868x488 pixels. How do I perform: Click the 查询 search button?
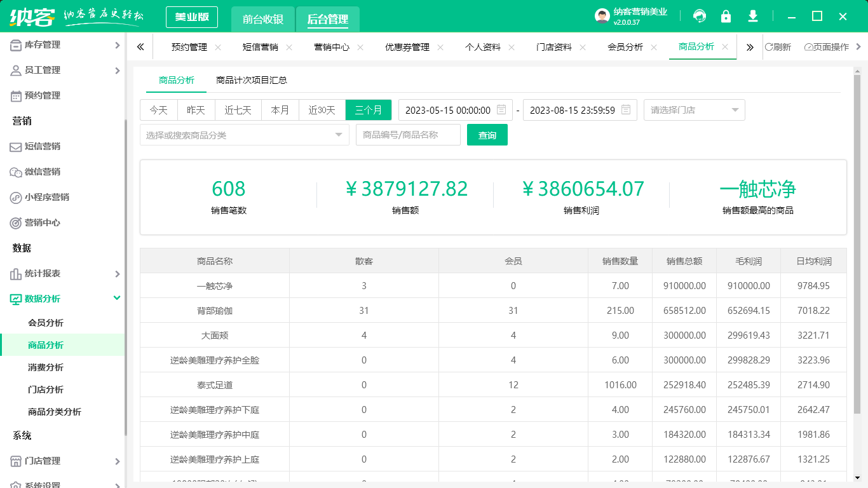487,134
